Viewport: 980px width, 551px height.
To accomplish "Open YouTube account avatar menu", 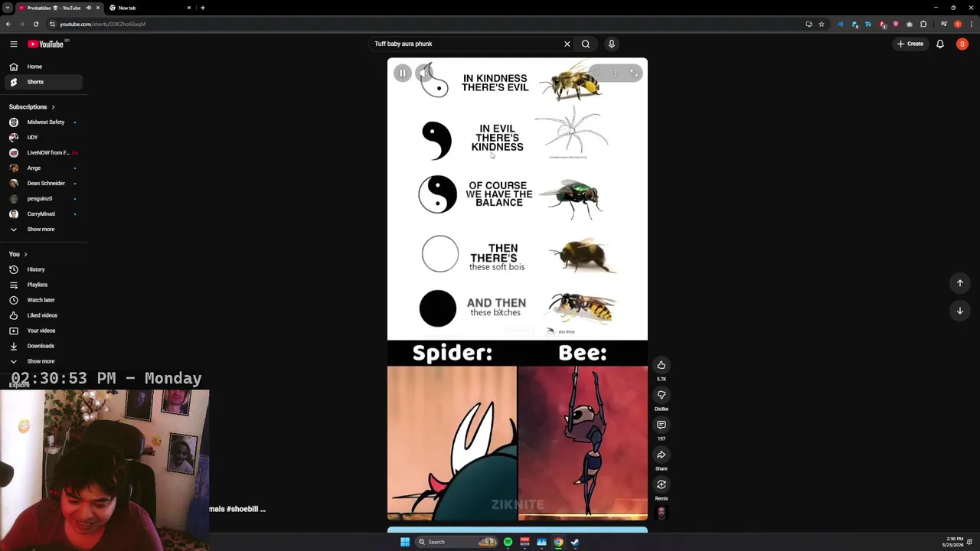I will [962, 44].
